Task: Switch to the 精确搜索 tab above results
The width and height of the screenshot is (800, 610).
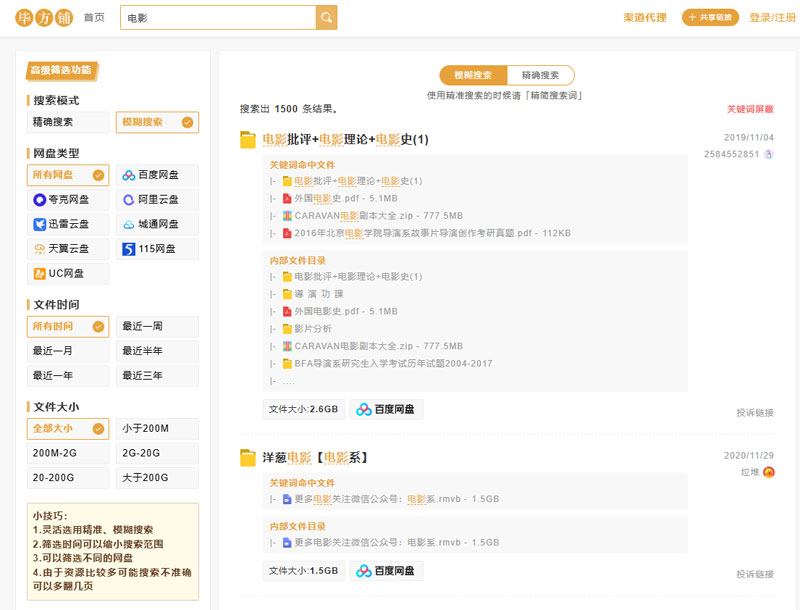Action: point(540,75)
